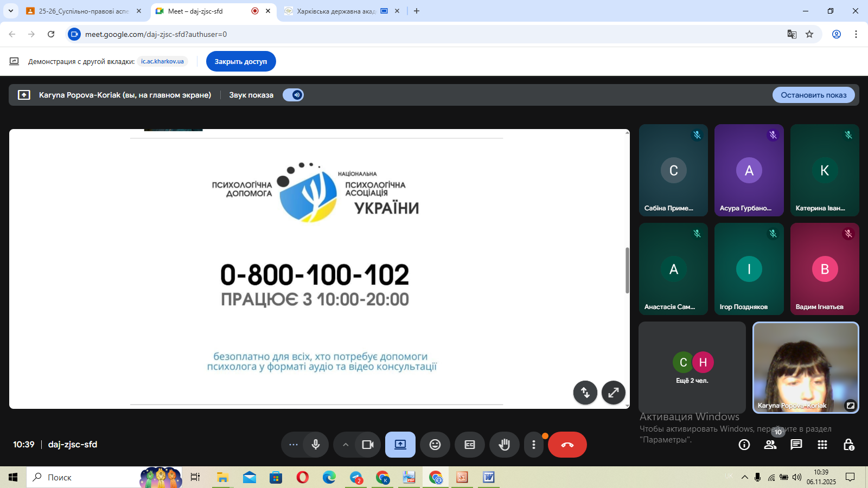Open more options three-dot menu

tap(534, 445)
